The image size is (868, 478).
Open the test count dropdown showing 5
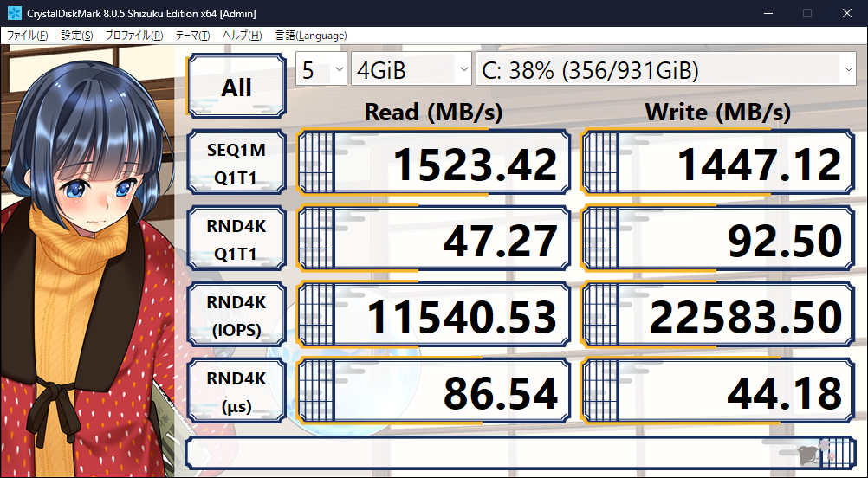(321, 69)
